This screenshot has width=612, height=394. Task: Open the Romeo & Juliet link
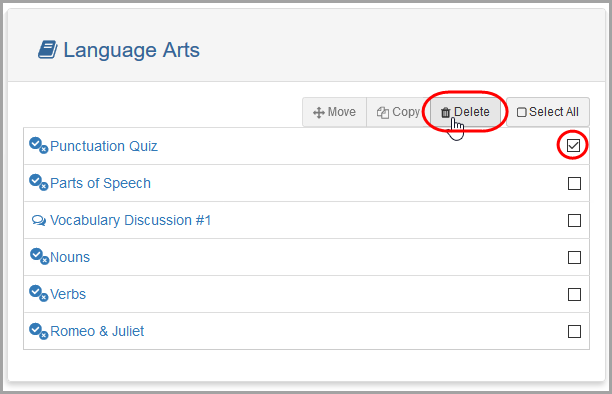click(x=97, y=331)
